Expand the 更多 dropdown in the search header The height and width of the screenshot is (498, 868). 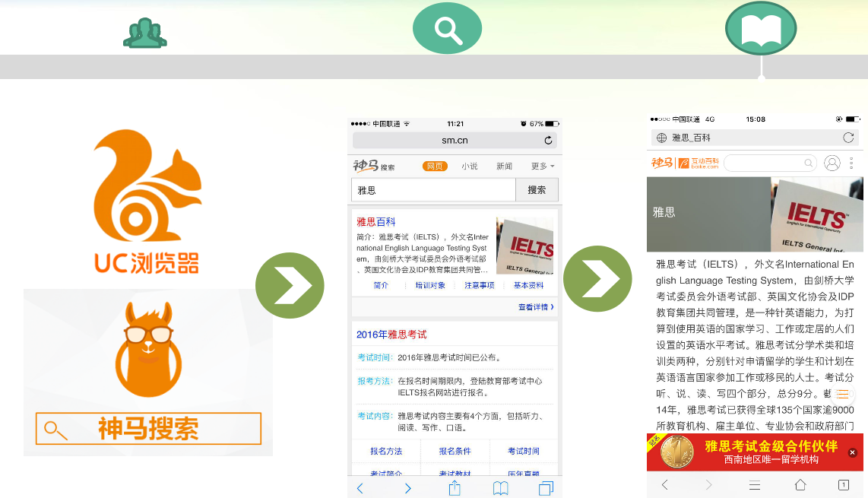point(540,166)
